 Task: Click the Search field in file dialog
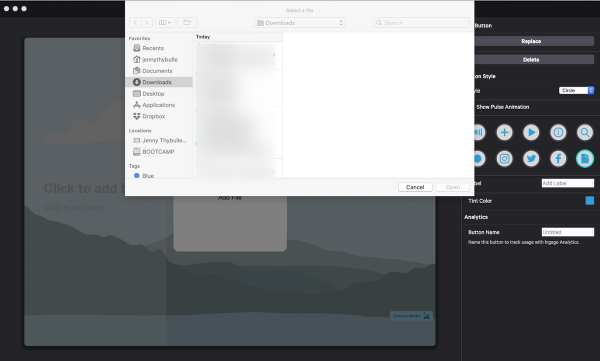[x=422, y=23]
